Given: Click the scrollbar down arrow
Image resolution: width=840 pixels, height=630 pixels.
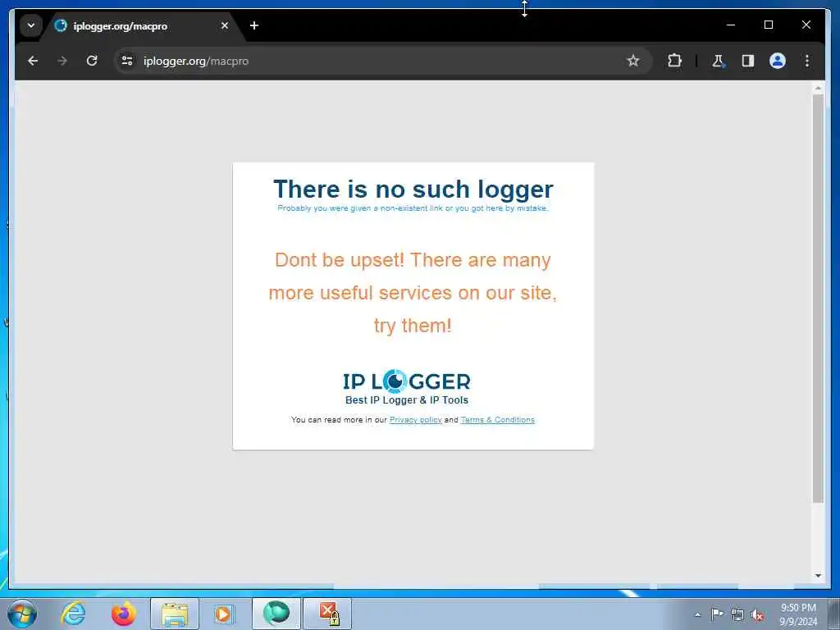Looking at the screenshot, I should point(818,576).
